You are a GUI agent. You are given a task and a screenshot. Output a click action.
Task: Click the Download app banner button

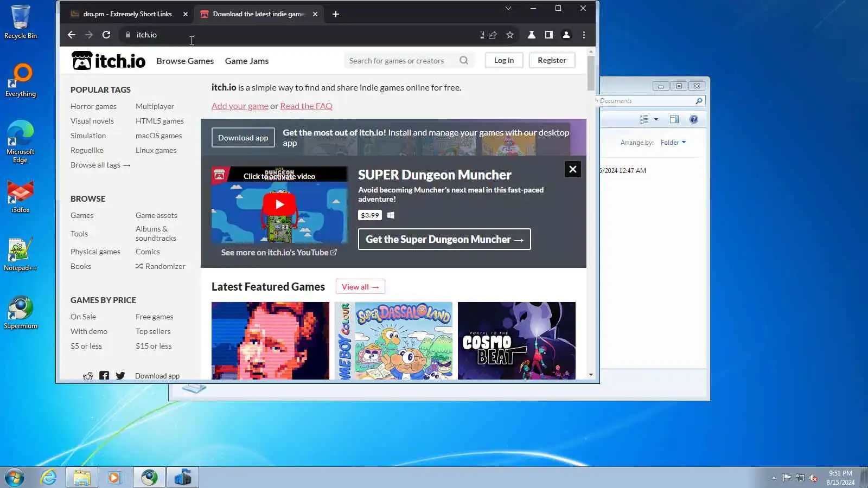pyautogui.click(x=243, y=138)
